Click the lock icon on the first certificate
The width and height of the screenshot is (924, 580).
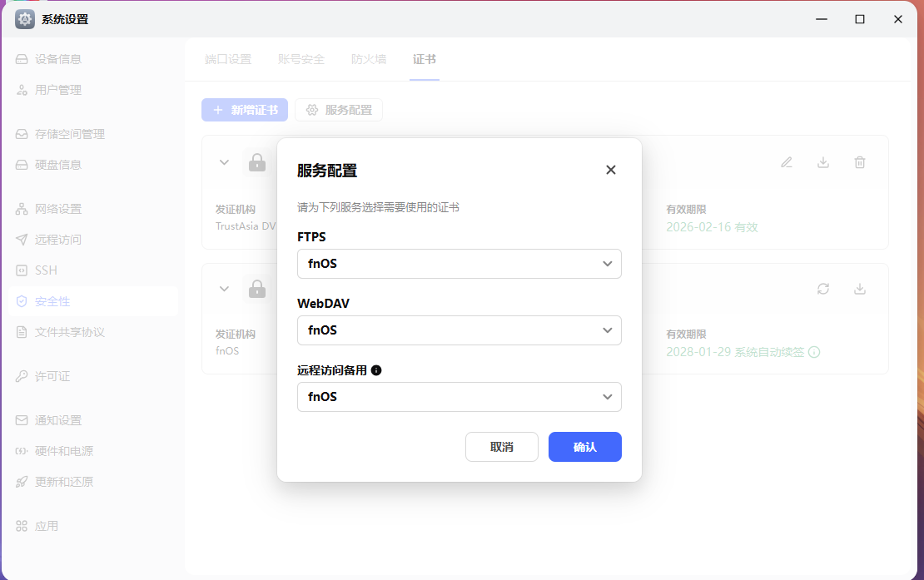tap(257, 162)
